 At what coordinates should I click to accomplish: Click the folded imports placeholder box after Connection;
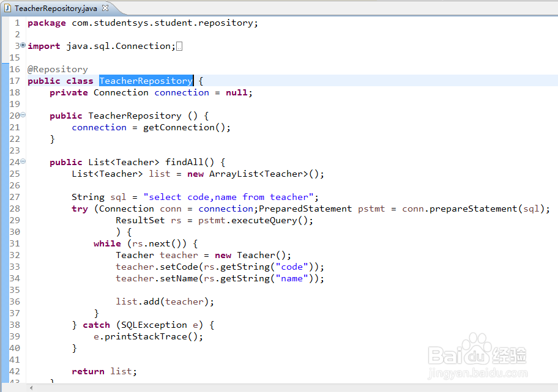pyautogui.click(x=179, y=46)
